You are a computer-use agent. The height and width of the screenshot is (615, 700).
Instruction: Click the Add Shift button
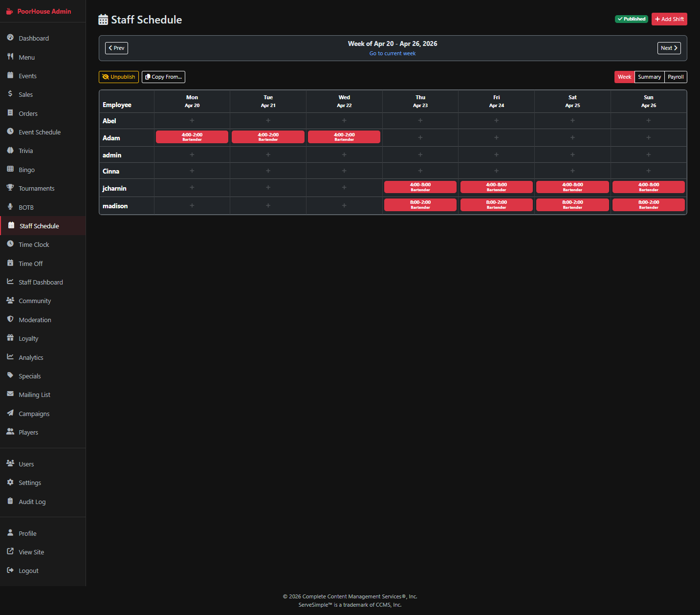point(669,19)
